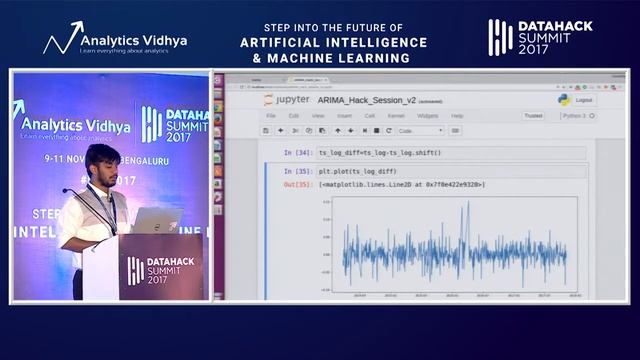Open the Widgets menu
The height and width of the screenshot is (360, 640).
427,116
